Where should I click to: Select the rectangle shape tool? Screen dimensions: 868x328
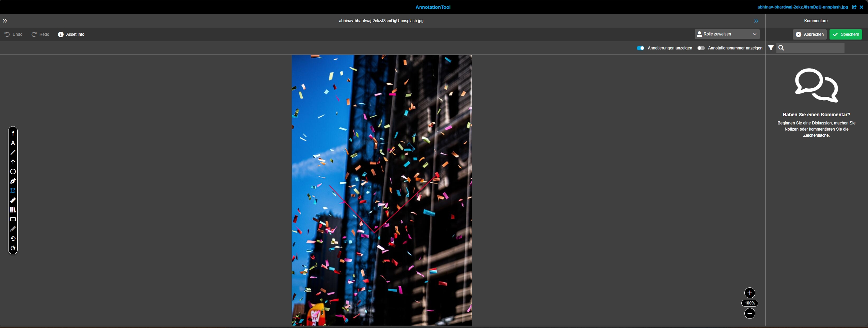(x=13, y=219)
